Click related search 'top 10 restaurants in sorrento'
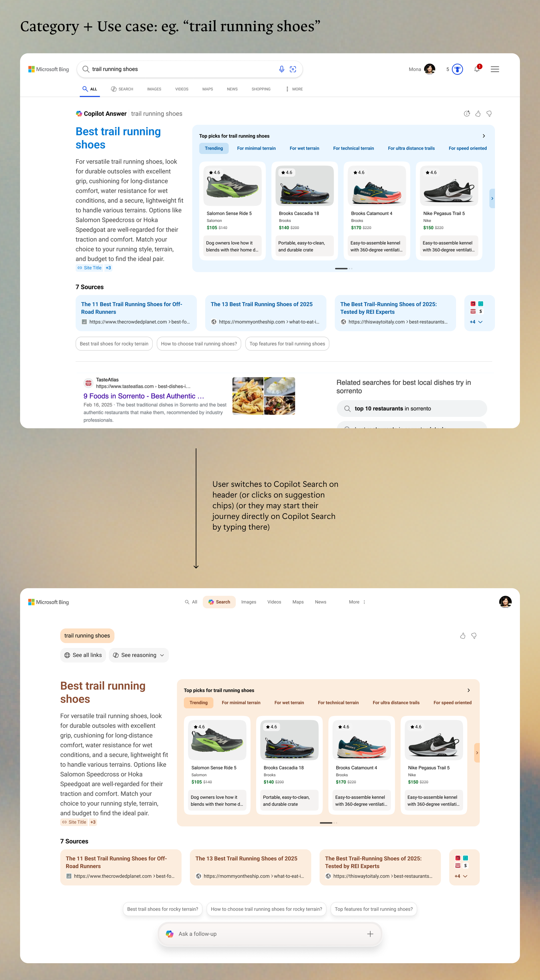Viewport: 540px width, 980px height. point(412,408)
